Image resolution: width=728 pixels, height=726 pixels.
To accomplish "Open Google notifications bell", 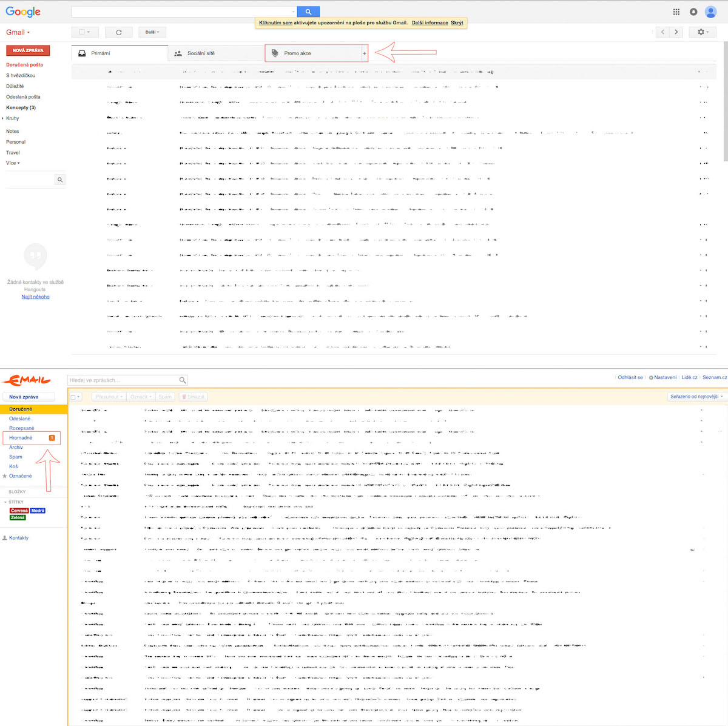I will tap(693, 12).
